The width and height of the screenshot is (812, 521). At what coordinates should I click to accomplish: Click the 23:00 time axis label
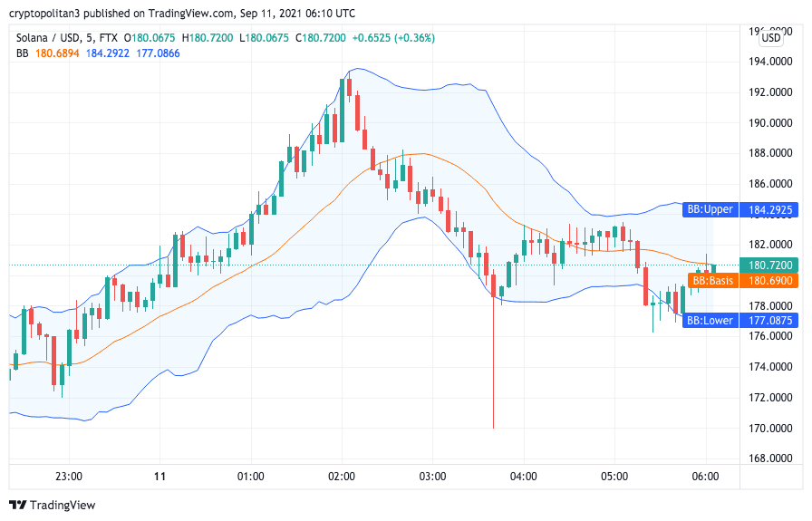coord(69,476)
